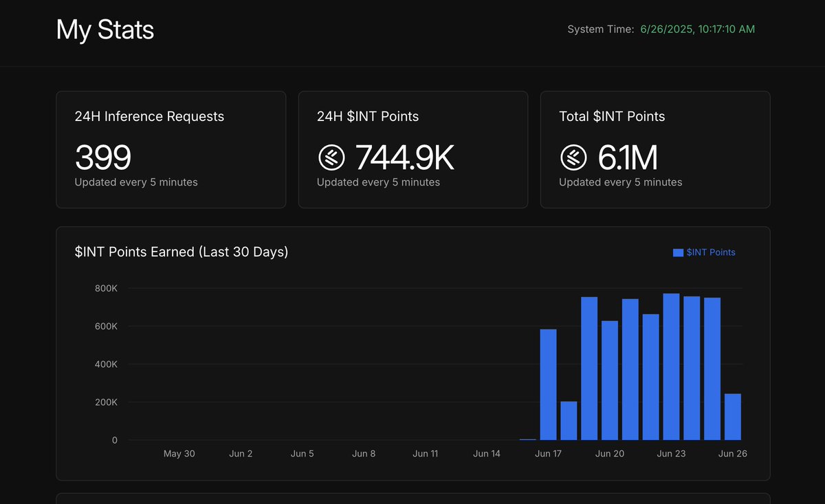Click the $INT Points Earned (Last 30 Days) heading
Screen dimensions: 825x504
[181, 252]
